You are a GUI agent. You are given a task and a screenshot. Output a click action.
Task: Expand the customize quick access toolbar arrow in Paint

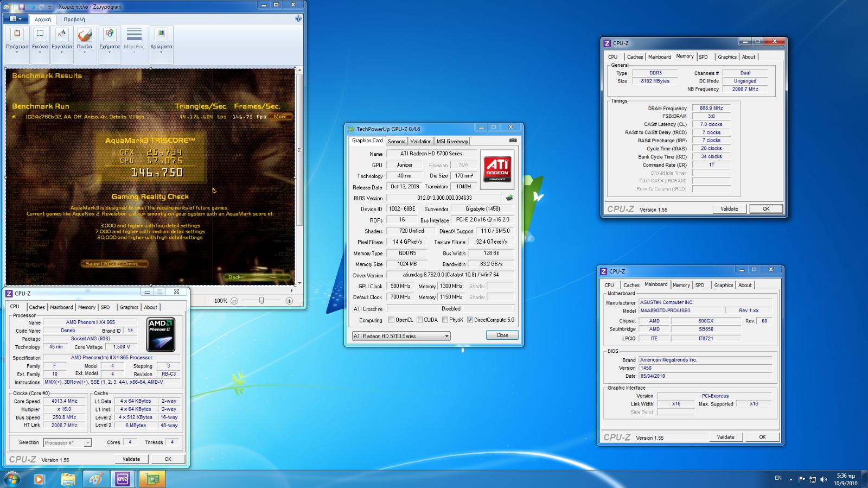coord(50,7)
